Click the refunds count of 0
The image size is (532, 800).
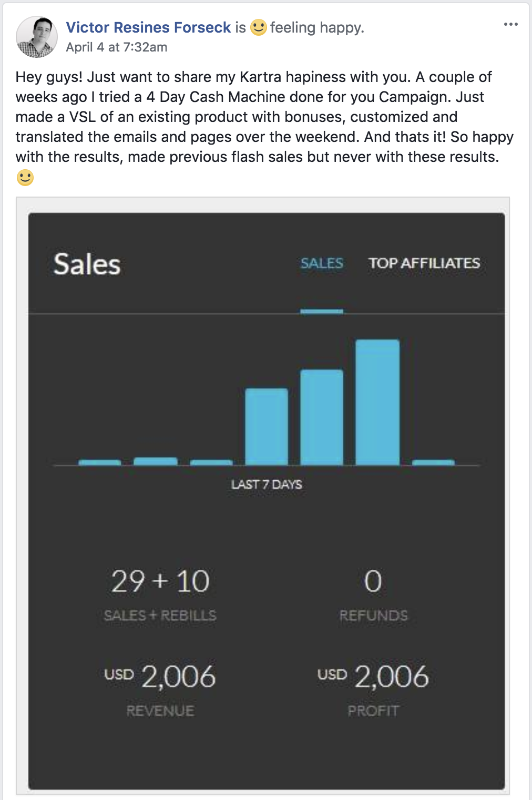coord(373,582)
